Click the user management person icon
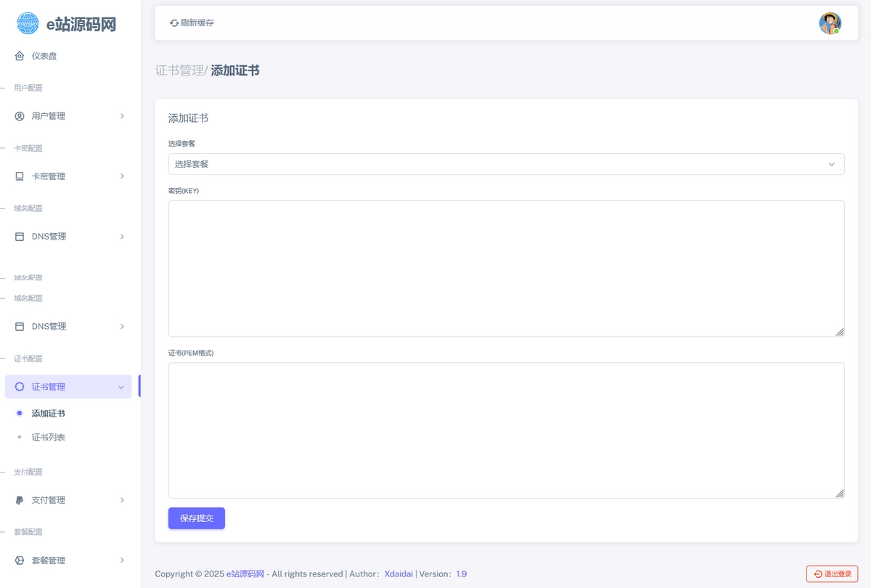Screen dimensions: 871x588 tap(20, 116)
